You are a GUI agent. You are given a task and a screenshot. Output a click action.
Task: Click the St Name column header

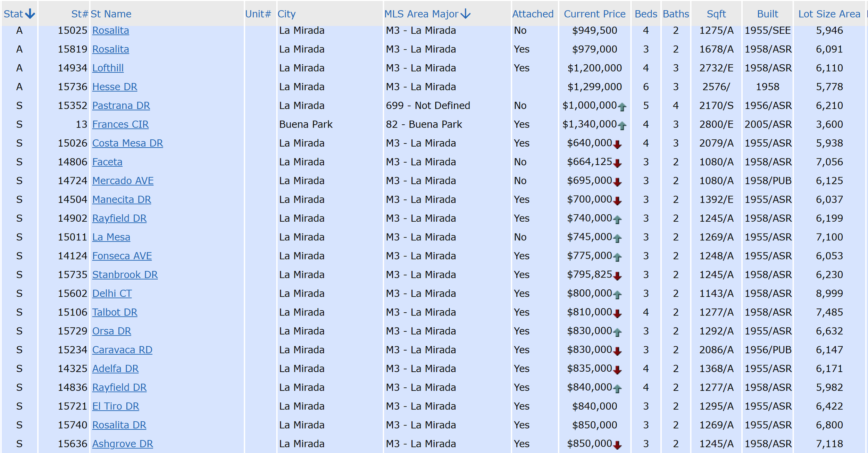point(111,14)
